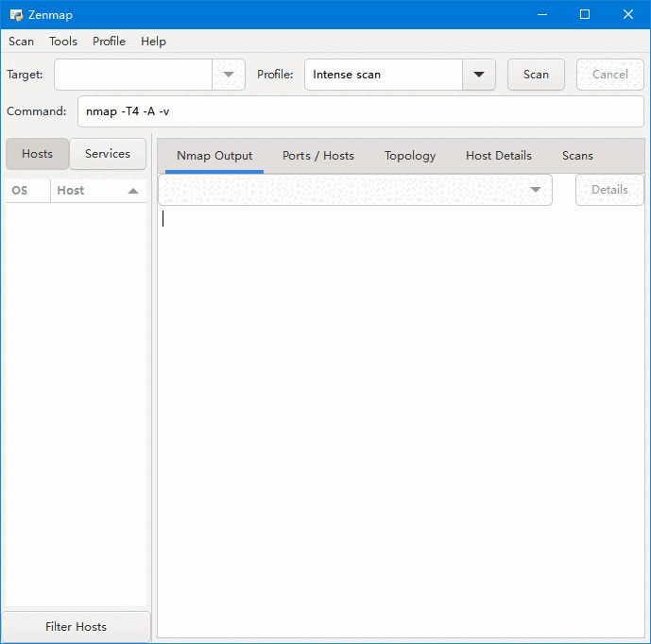The image size is (651, 644).
Task: Switch to the Host Details tab
Action: pos(499,156)
